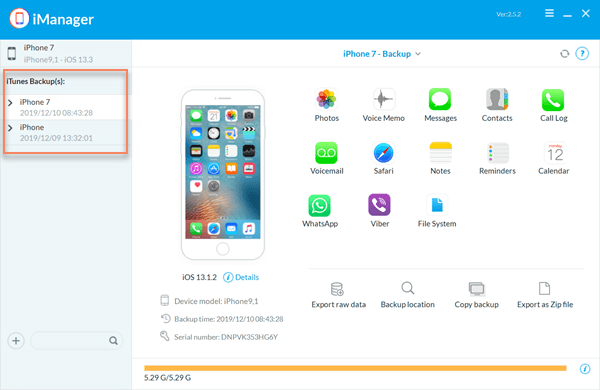This screenshot has width=600, height=390.
Task: Click the storage usage progress bar
Action: click(x=355, y=368)
